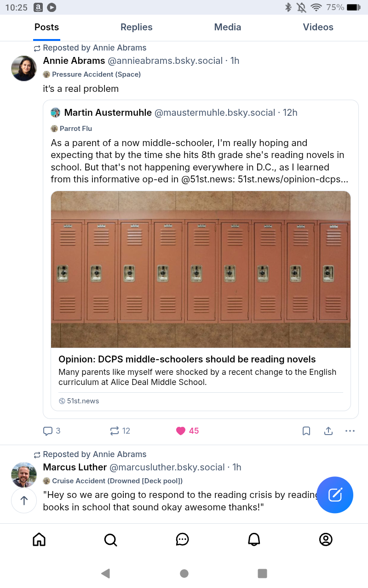Switch to the Media tab

click(227, 27)
